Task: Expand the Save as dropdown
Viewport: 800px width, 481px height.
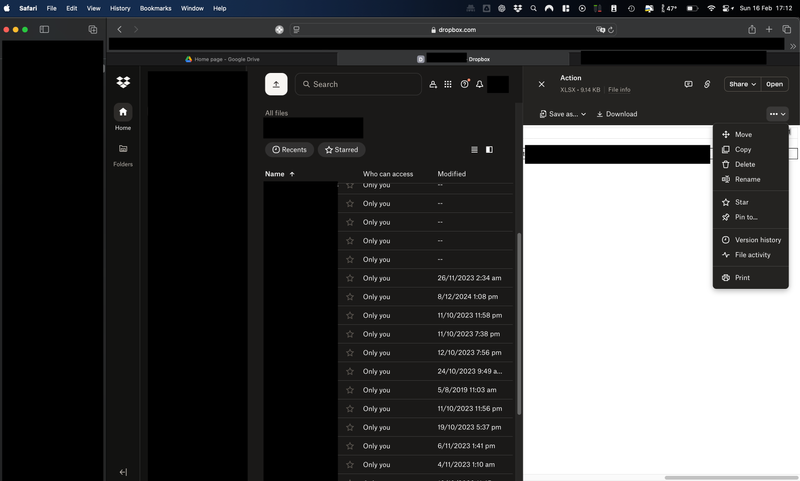Action: tap(563, 114)
